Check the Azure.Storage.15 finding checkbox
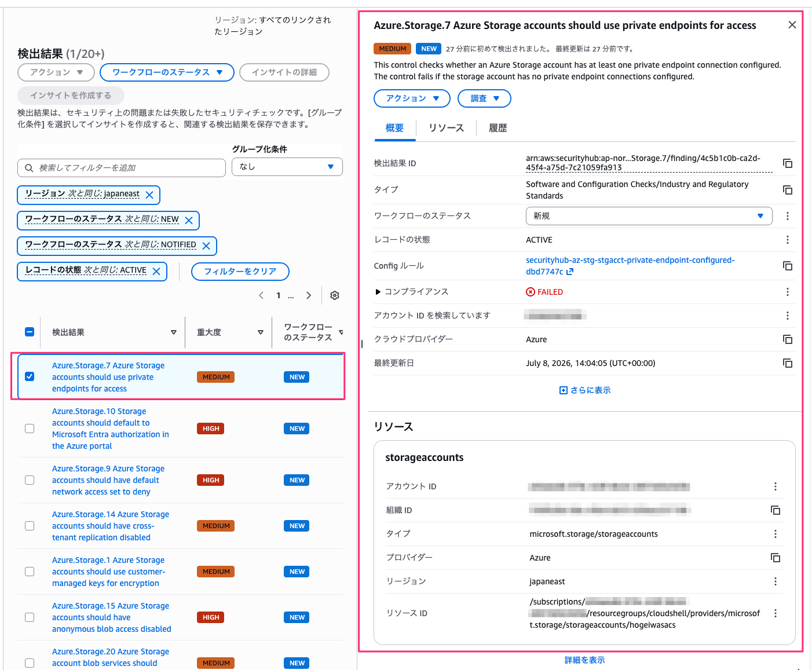 pyautogui.click(x=30, y=617)
